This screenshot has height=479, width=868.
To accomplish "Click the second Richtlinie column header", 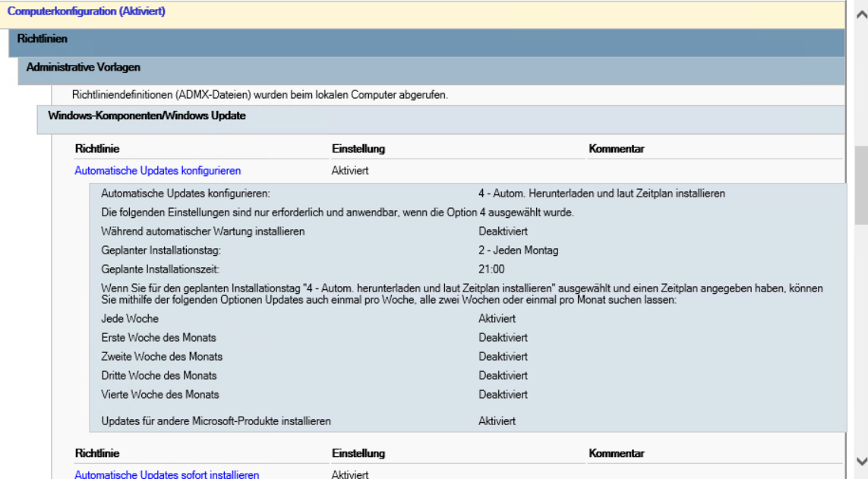I will coord(97,453).
